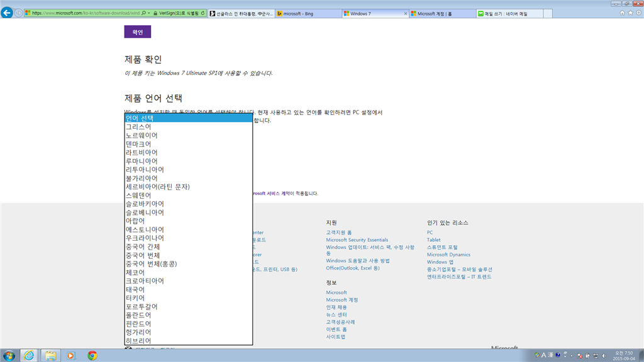The image size is (644, 362).
Task: Close the Windows 7 tab
Action: [x=406, y=14]
